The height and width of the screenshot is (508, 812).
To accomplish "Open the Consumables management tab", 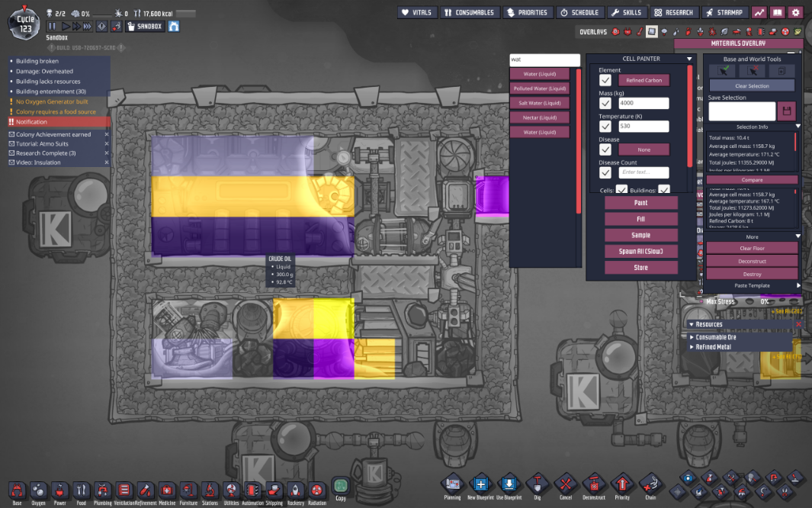I will (470, 12).
